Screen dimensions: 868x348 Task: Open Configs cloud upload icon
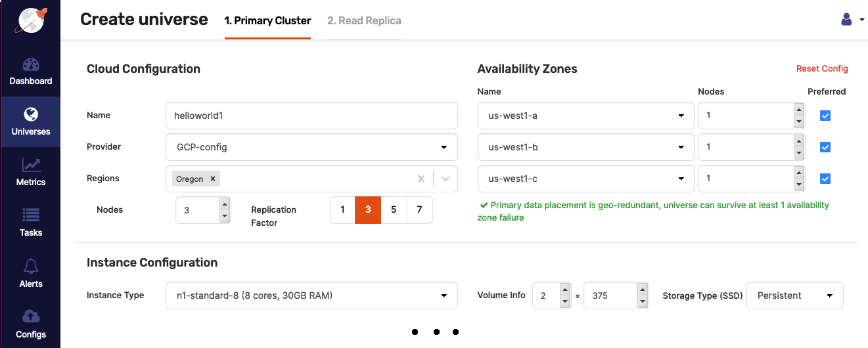(31, 316)
